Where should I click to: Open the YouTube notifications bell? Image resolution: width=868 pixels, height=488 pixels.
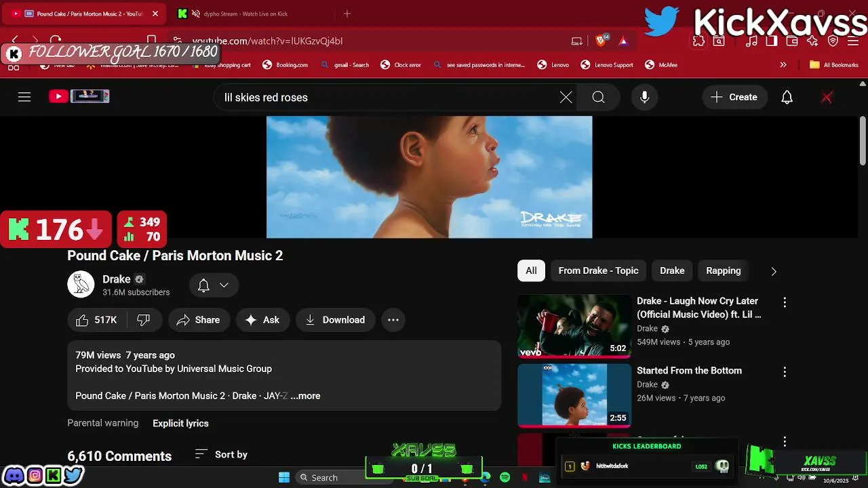point(787,97)
